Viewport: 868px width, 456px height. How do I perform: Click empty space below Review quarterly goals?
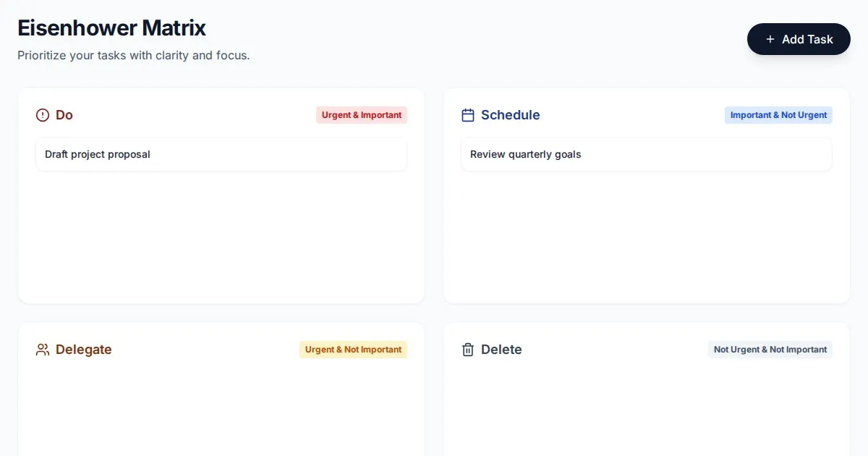coord(646,232)
